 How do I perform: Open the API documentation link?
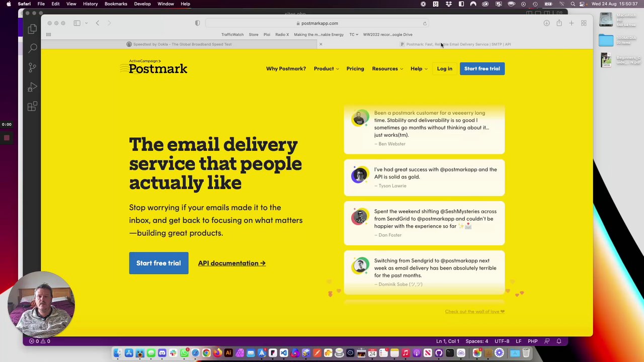pyautogui.click(x=232, y=263)
